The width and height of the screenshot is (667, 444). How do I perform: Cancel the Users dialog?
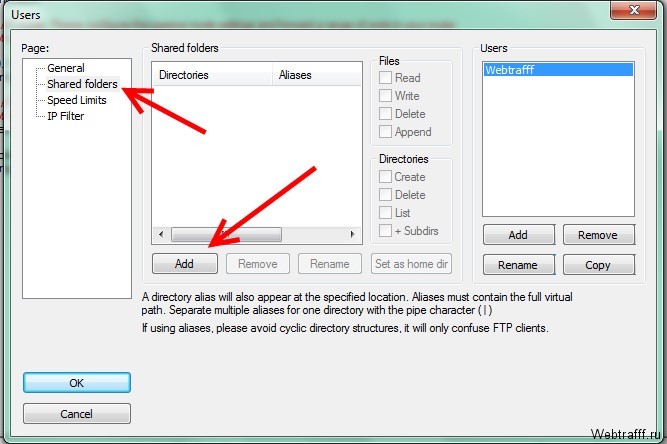point(77,414)
